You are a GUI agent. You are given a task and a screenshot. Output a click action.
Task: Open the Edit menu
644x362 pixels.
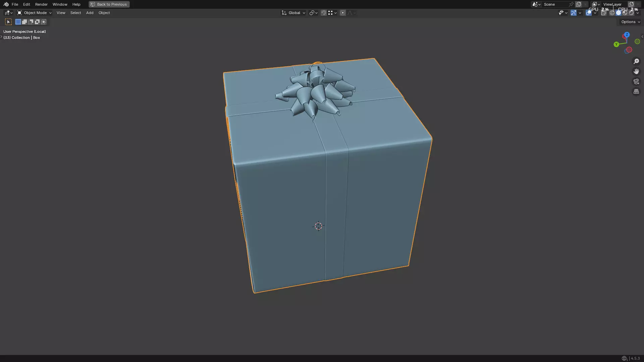tap(26, 4)
